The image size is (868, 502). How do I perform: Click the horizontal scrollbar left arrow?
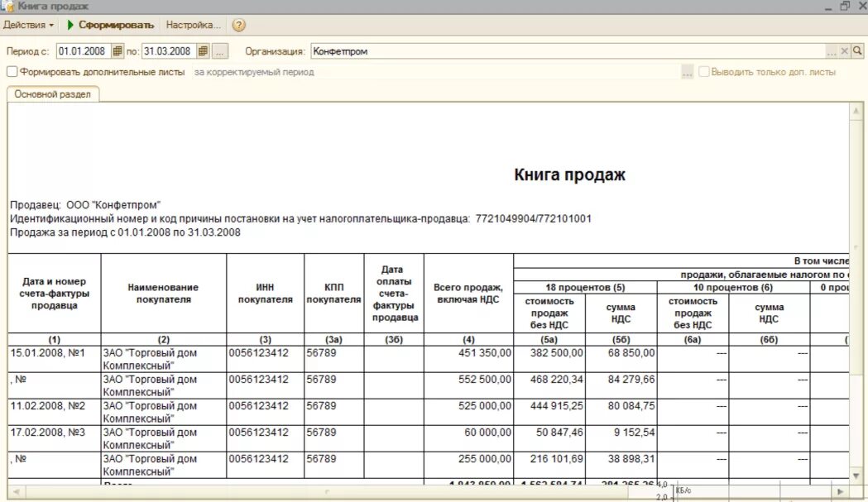(16, 491)
